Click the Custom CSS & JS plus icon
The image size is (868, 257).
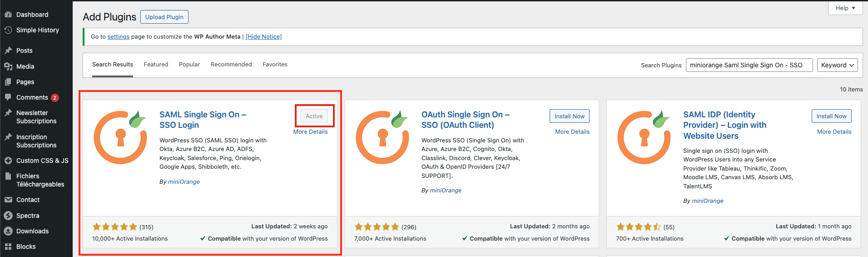(x=8, y=161)
